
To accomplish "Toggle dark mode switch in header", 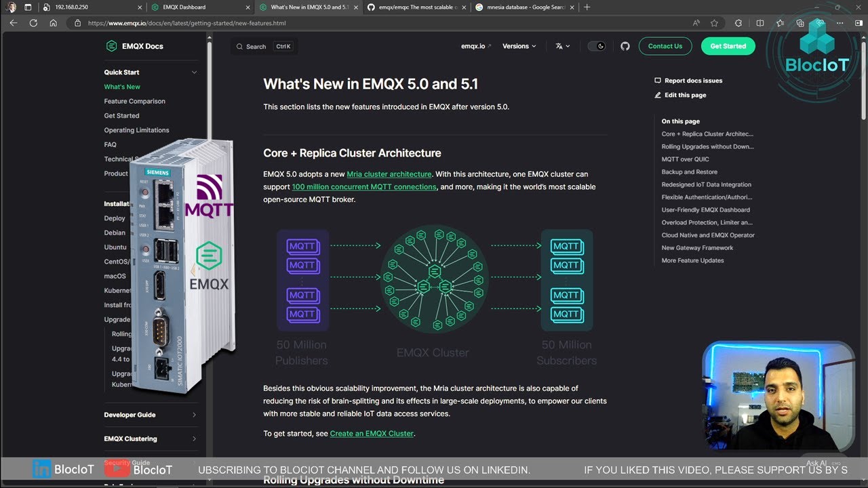I will 597,46.
